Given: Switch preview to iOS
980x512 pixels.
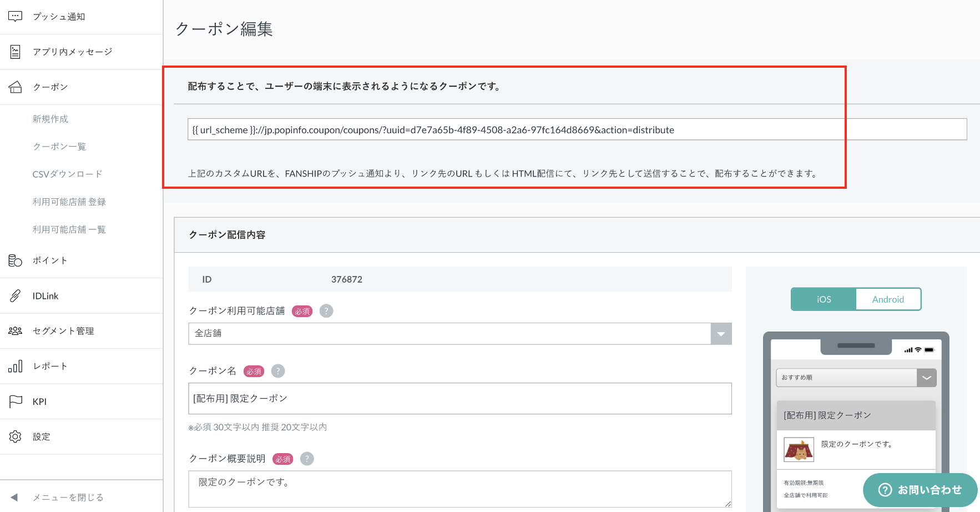Looking at the screenshot, I should click(824, 299).
